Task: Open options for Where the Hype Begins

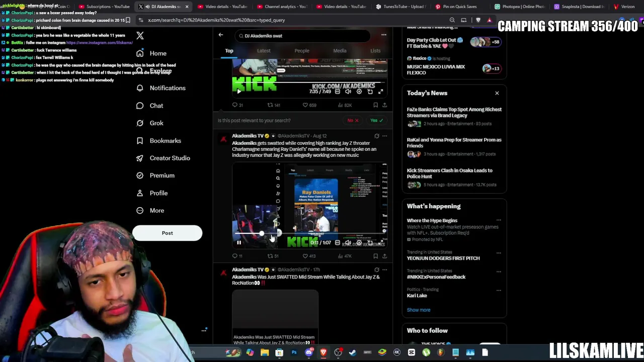Action: (x=499, y=220)
